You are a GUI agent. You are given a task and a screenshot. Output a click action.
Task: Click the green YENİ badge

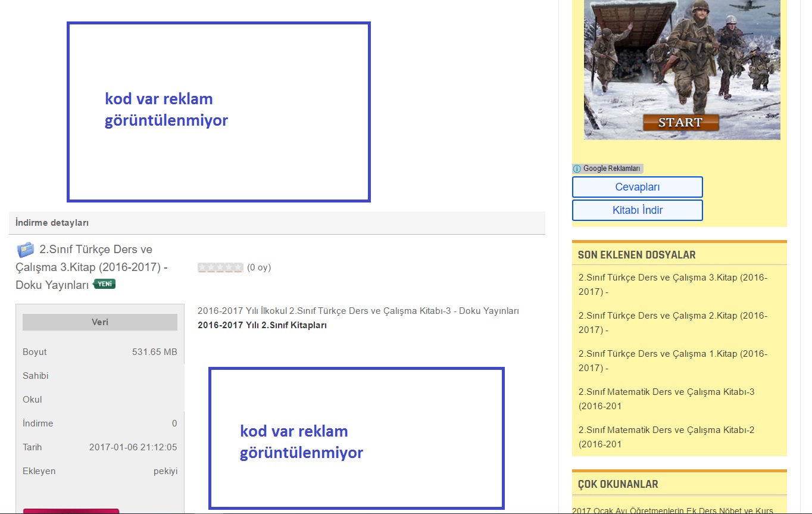coord(104,284)
